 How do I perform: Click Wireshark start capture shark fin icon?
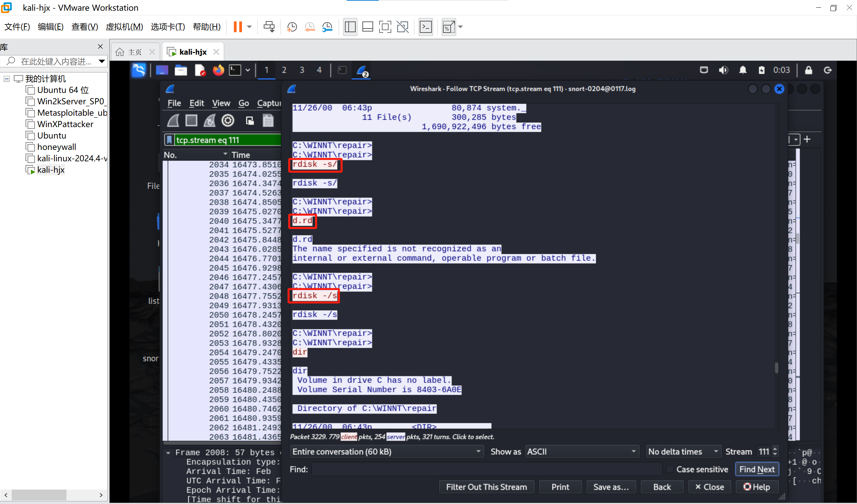[x=173, y=121]
